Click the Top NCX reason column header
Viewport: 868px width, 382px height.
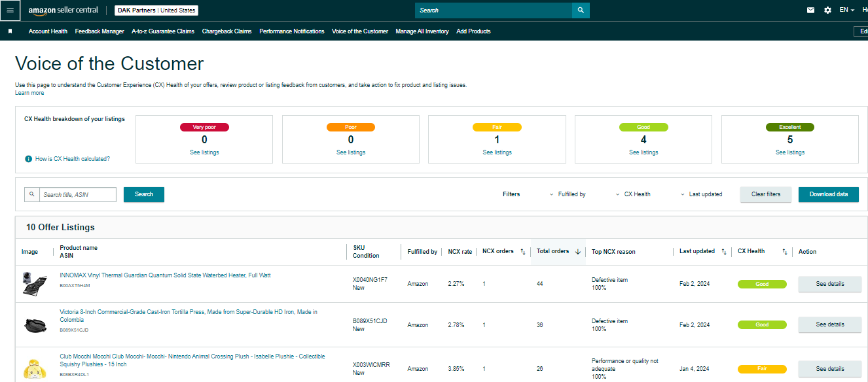point(613,252)
